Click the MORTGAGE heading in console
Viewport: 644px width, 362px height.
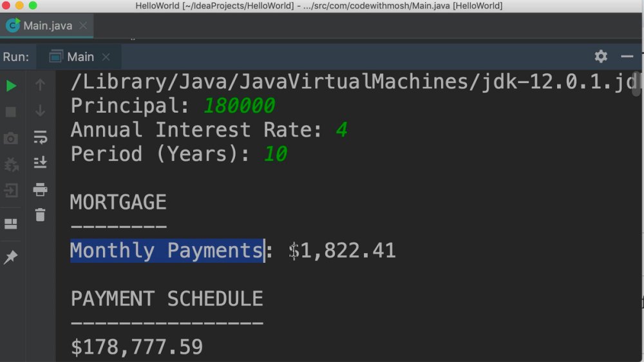point(118,202)
